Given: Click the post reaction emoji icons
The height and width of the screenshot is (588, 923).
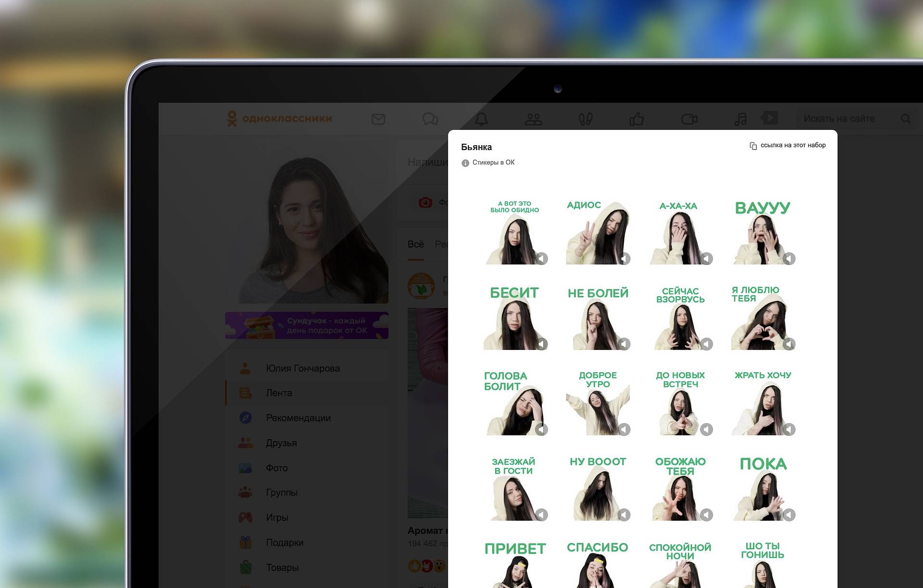Looking at the screenshot, I should [427, 566].
